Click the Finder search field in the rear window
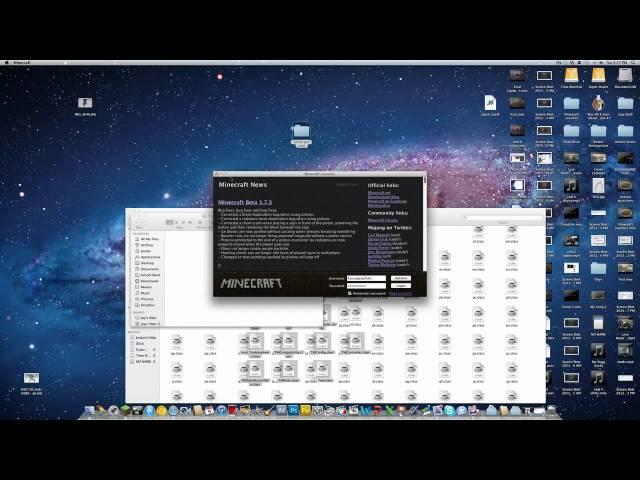640x480 pixels. 503,218
